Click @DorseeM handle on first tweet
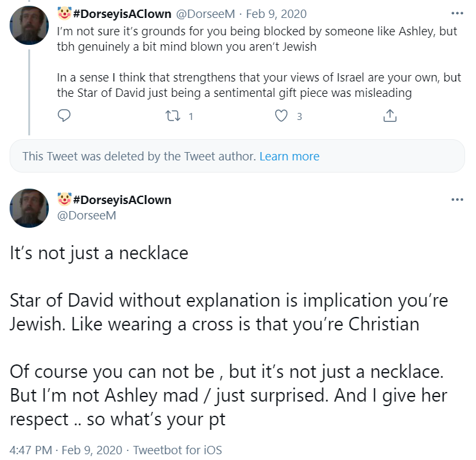 coord(205,14)
